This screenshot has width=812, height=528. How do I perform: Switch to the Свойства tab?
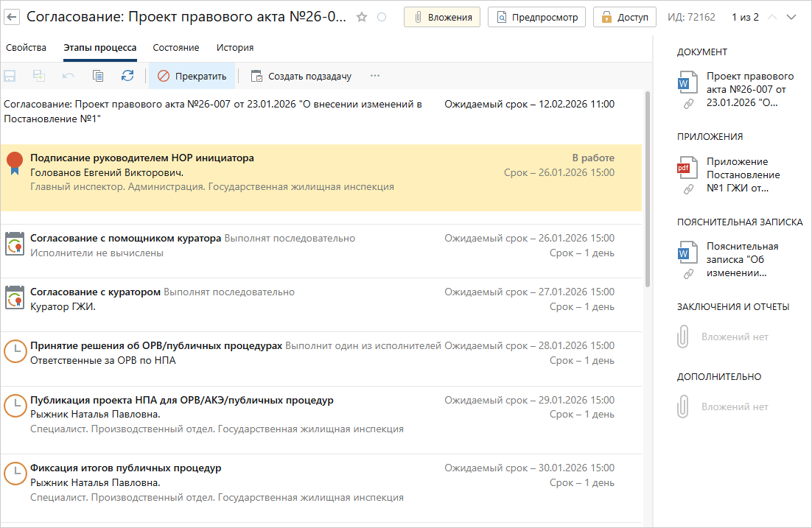click(x=26, y=48)
